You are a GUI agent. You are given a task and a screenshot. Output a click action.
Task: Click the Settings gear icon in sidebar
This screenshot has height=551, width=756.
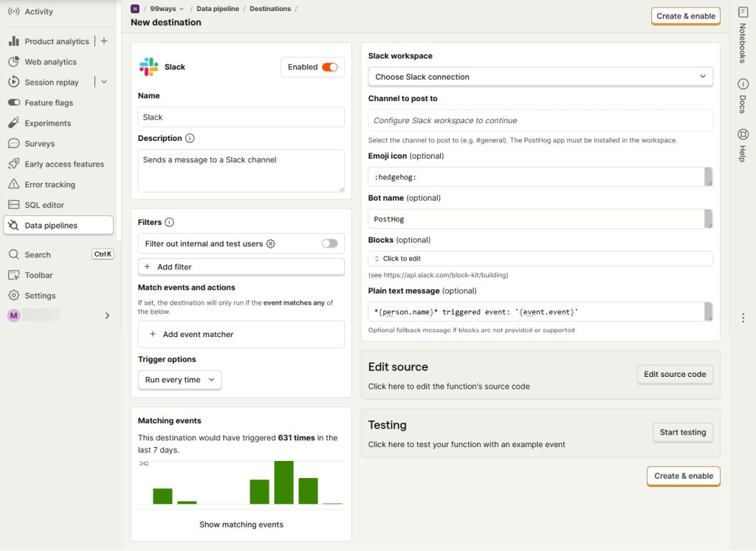coord(14,295)
